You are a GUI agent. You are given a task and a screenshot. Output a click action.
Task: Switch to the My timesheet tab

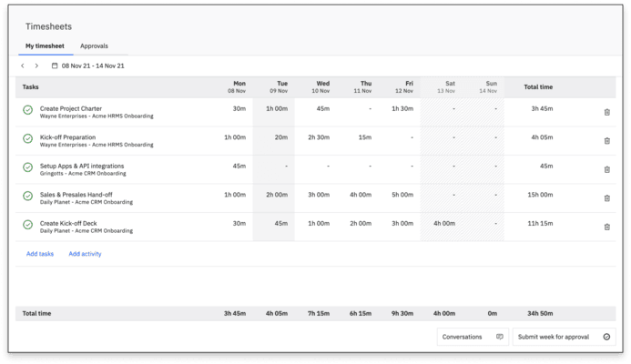pos(46,45)
